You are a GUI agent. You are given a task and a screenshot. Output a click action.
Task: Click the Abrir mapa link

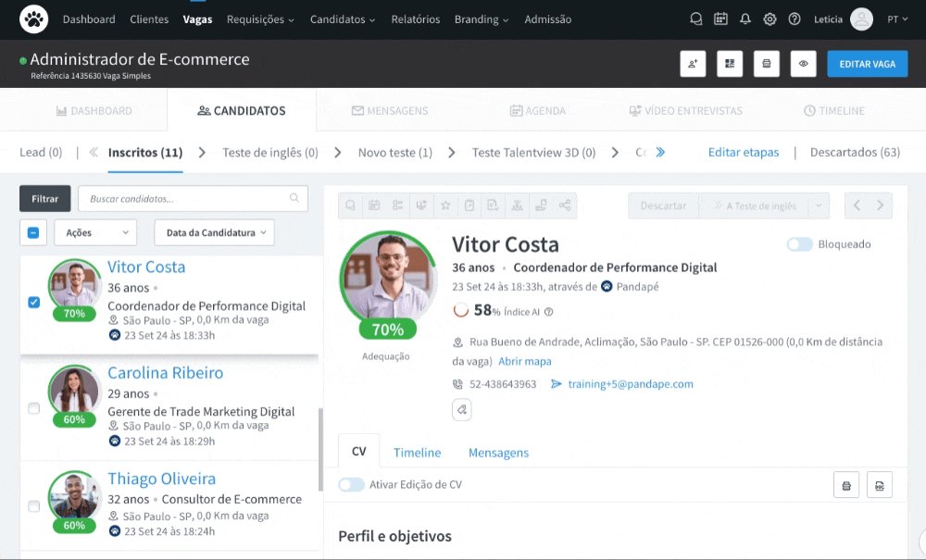pos(524,361)
